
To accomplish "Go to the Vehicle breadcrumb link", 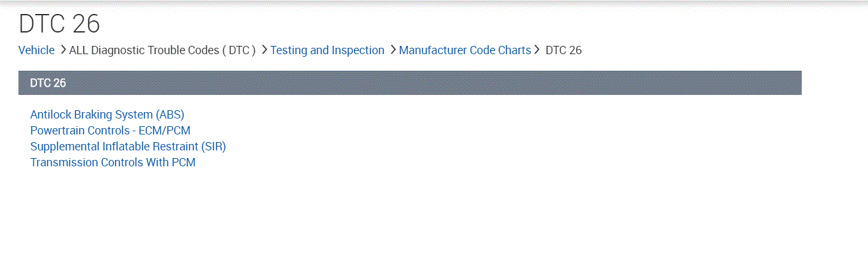I will (x=36, y=50).
